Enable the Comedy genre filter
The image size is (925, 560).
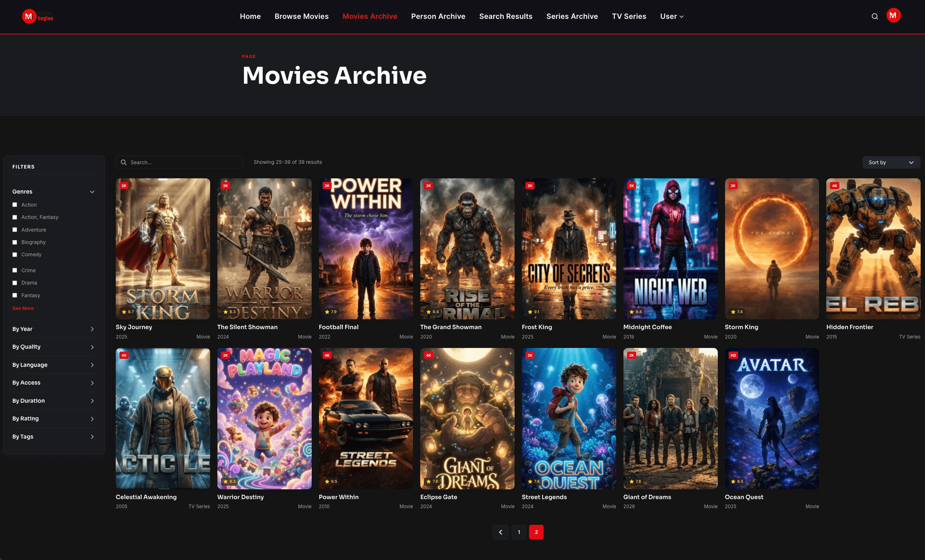(15, 254)
